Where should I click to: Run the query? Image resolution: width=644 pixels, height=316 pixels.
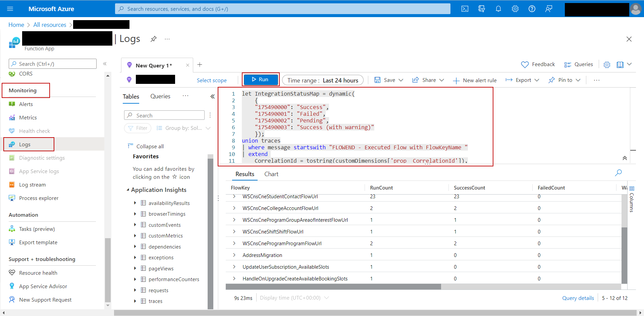coord(261,80)
